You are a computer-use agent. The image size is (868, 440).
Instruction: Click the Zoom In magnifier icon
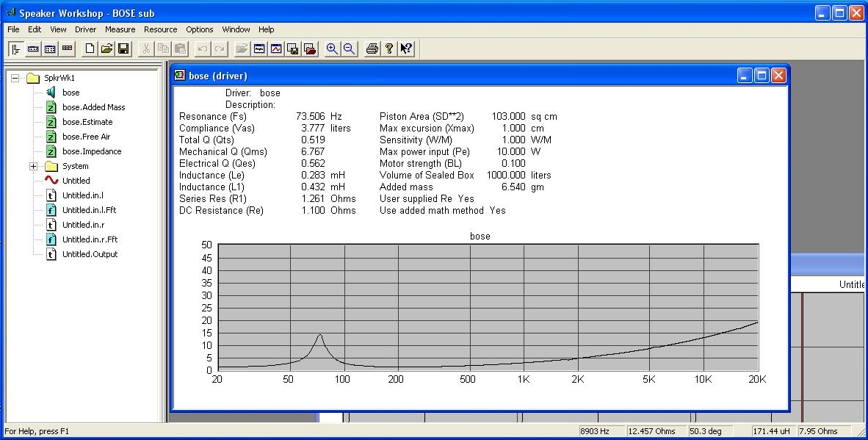point(332,48)
